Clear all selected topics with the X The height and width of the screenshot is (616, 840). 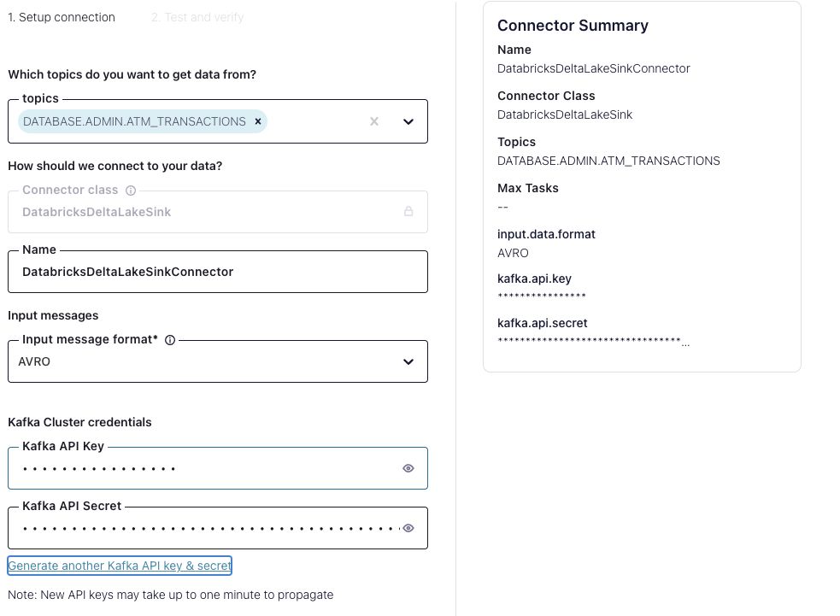coord(374,121)
